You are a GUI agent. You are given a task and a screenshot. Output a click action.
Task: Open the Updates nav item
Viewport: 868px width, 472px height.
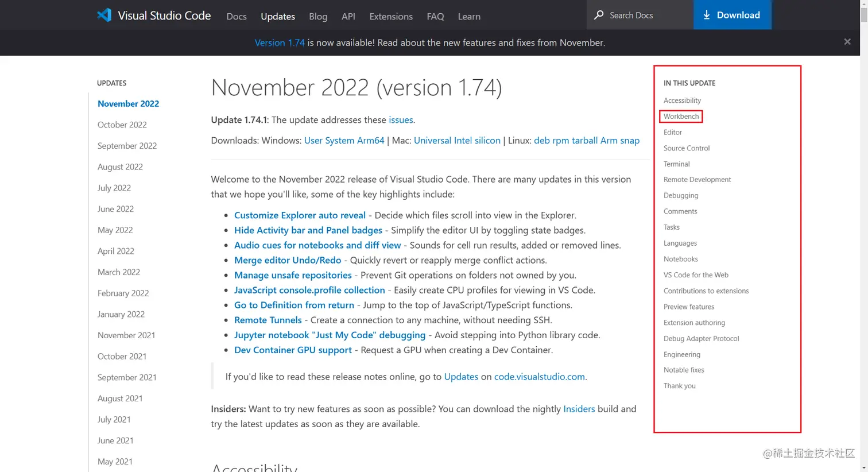278,17
